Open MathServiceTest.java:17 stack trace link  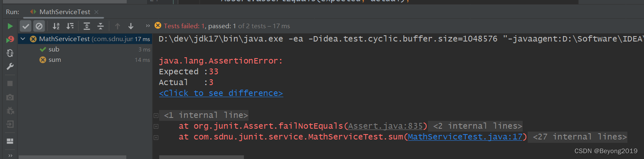(x=465, y=137)
